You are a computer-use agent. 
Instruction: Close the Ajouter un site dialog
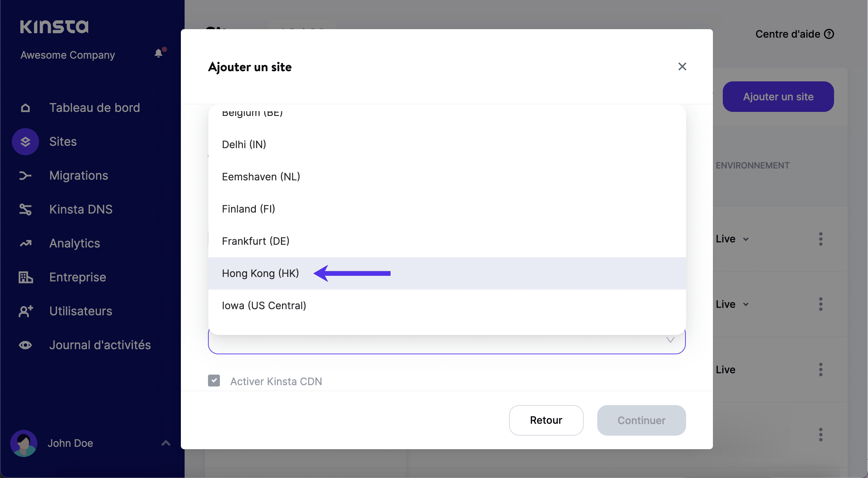(682, 66)
